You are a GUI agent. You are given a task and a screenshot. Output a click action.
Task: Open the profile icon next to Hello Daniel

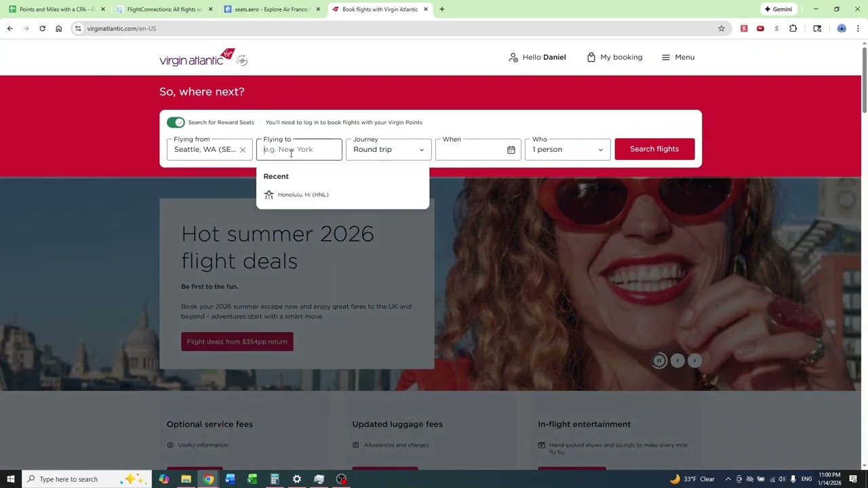pyautogui.click(x=513, y=58)
